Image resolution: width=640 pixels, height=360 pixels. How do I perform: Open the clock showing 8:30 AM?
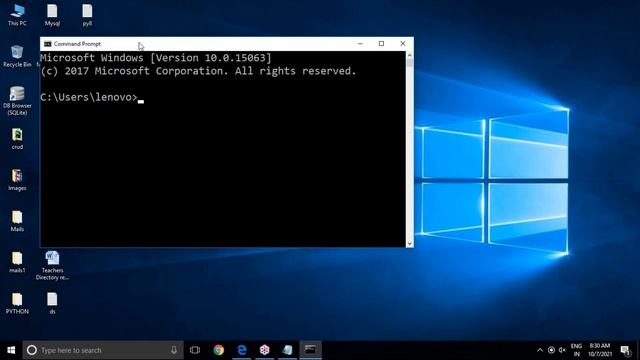600,350
